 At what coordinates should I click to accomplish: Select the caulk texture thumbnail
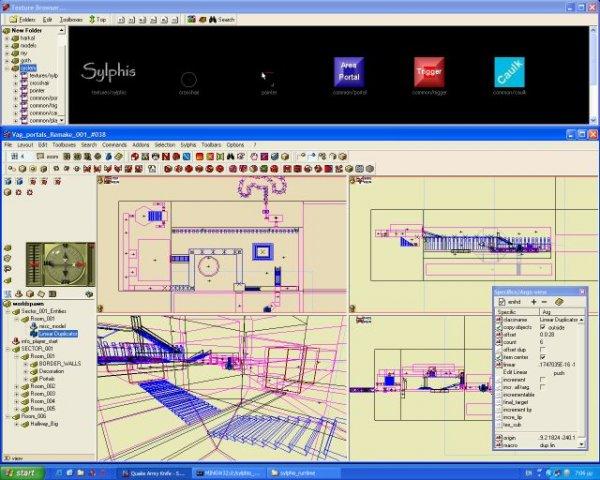[509, 72]
